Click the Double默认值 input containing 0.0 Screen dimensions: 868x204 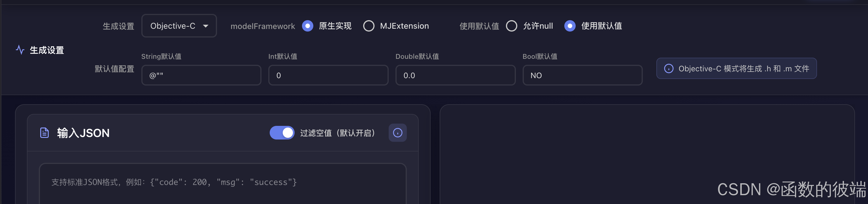click(x=455, y=75)
